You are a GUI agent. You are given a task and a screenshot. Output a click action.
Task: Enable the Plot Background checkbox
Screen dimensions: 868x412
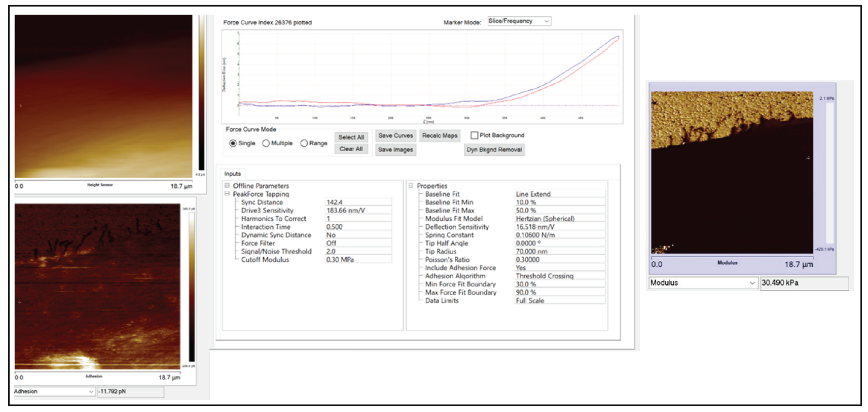click(x=475, y=135)
